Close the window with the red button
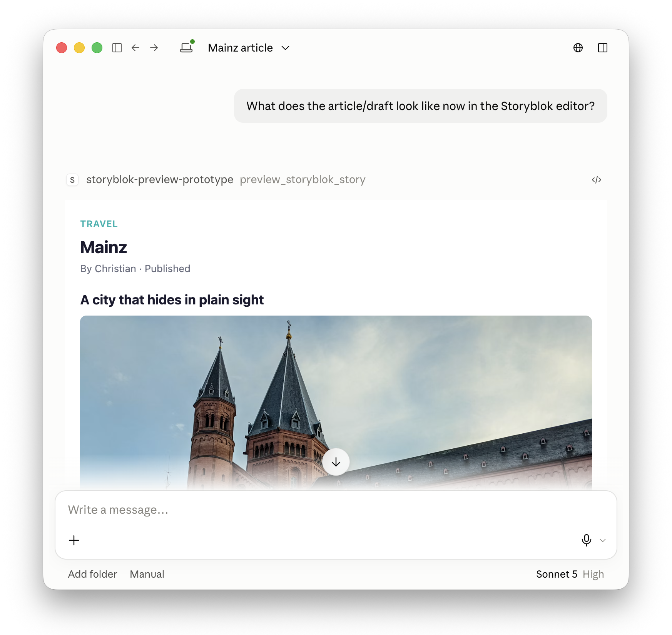 [62, 48]
